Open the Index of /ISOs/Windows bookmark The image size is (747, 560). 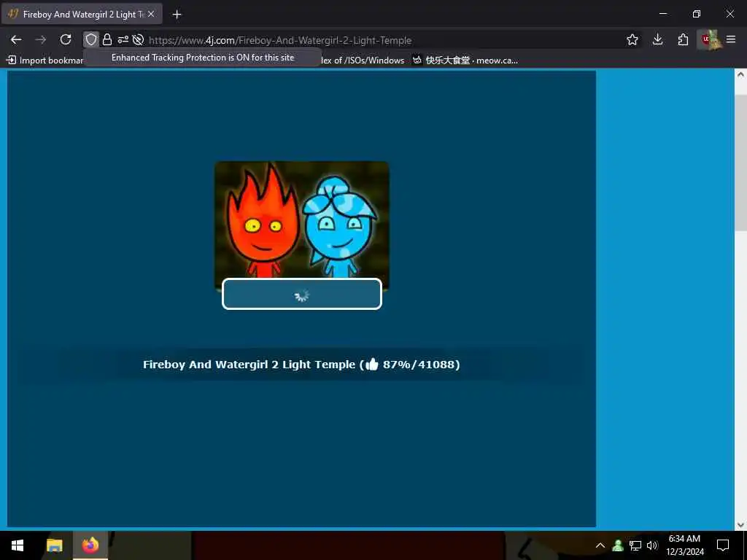pos(362,60)
